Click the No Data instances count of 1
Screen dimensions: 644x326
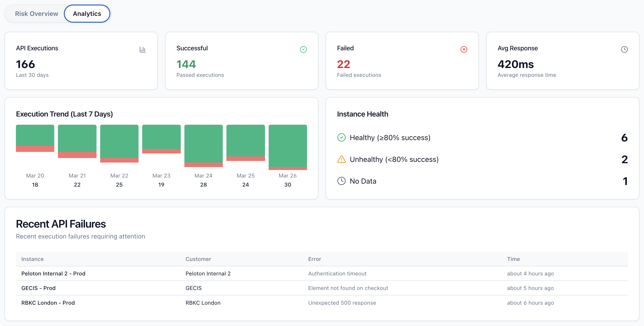coord(624,181)
